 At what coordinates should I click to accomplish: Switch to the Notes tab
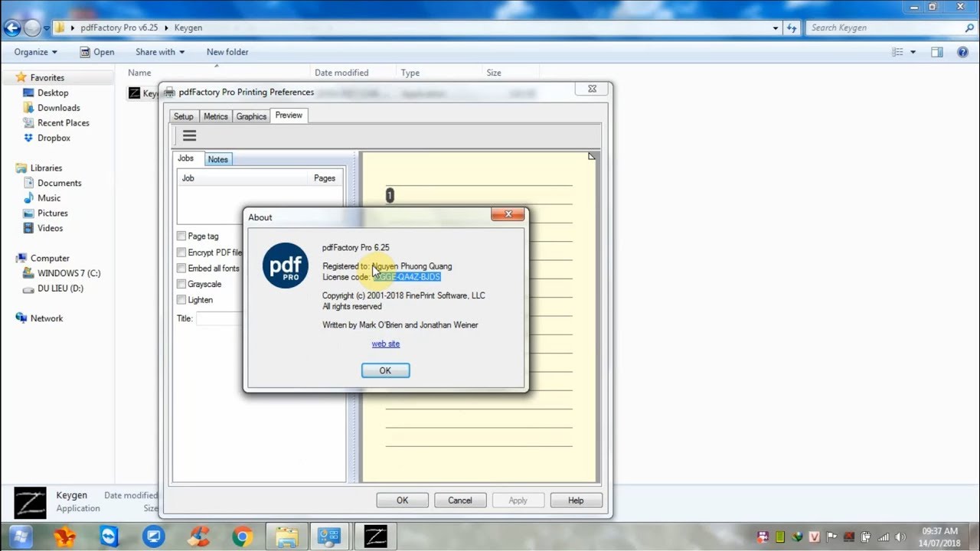(x=218, y=159)
